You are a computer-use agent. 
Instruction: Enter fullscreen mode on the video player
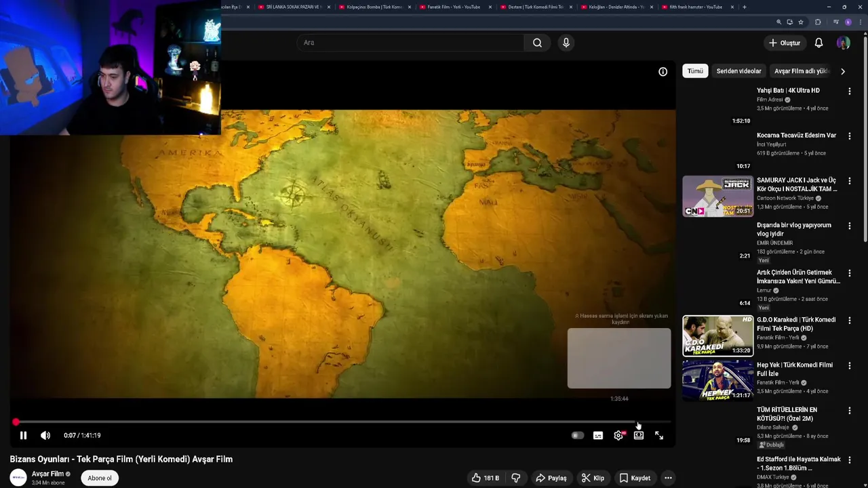(x=659, y=436)
